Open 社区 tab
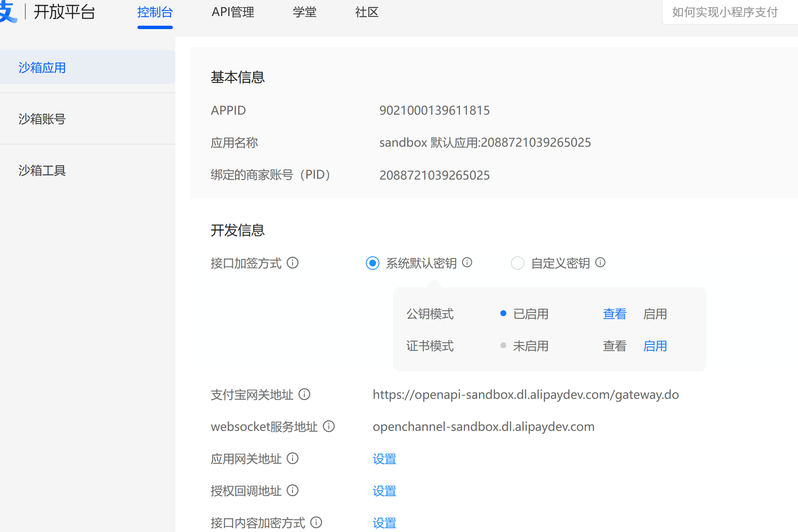Viewport: 798px width, 532px height. pos(367,12)
